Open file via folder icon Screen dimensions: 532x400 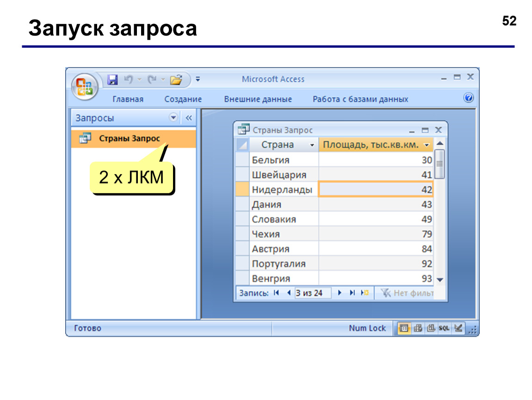(176, 80)
